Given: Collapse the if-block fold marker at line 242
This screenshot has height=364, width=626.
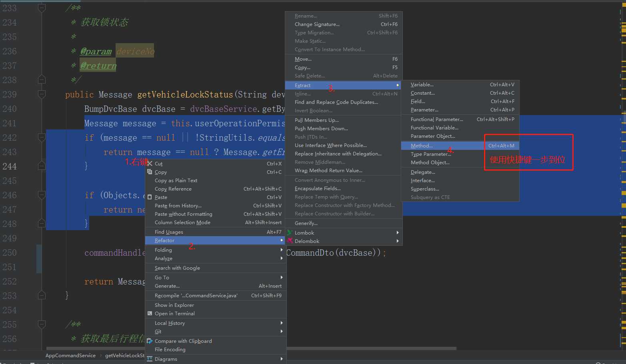Looking at the screenshot, I should click(42, 137).
